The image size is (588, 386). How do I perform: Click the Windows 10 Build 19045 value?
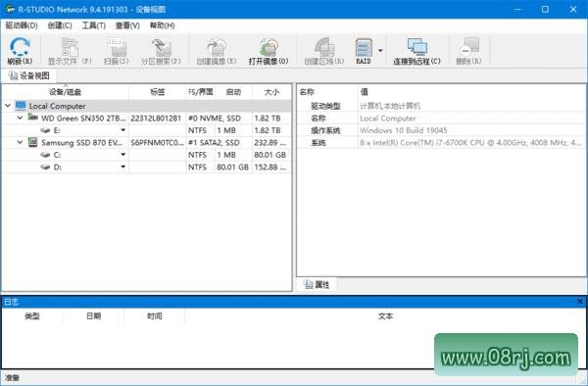coord(404,130)
